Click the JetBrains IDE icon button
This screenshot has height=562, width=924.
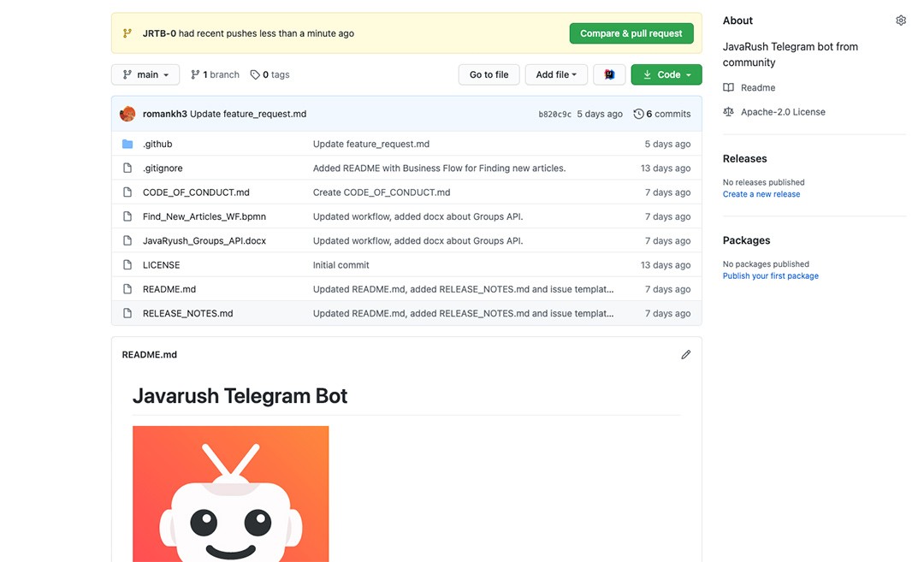609,74
